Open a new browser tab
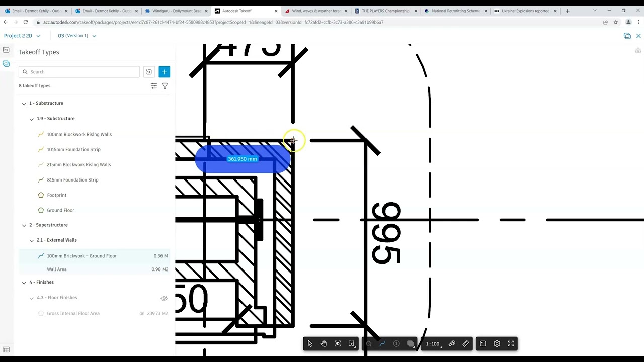The image size is (644, 362). (x=567, y=11)
